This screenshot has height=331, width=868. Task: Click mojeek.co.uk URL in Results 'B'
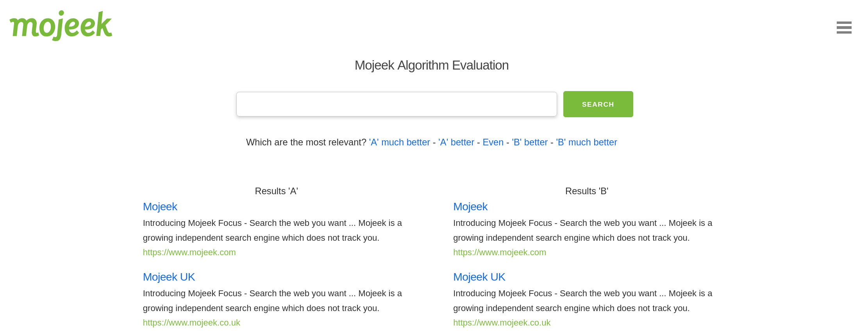tap(502, 323)
